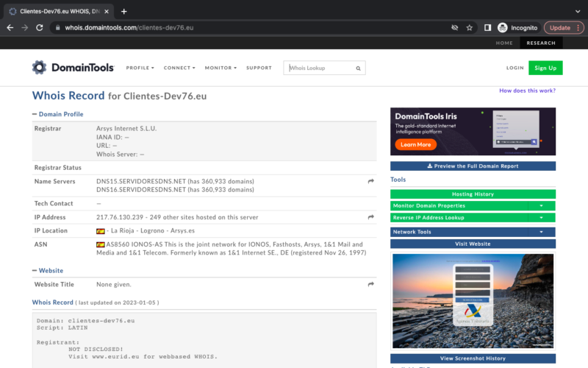This screenshot has height=368, width=588.
Task: Expand Monitor Domain Properties dropdown arrow
Action: 541,206
